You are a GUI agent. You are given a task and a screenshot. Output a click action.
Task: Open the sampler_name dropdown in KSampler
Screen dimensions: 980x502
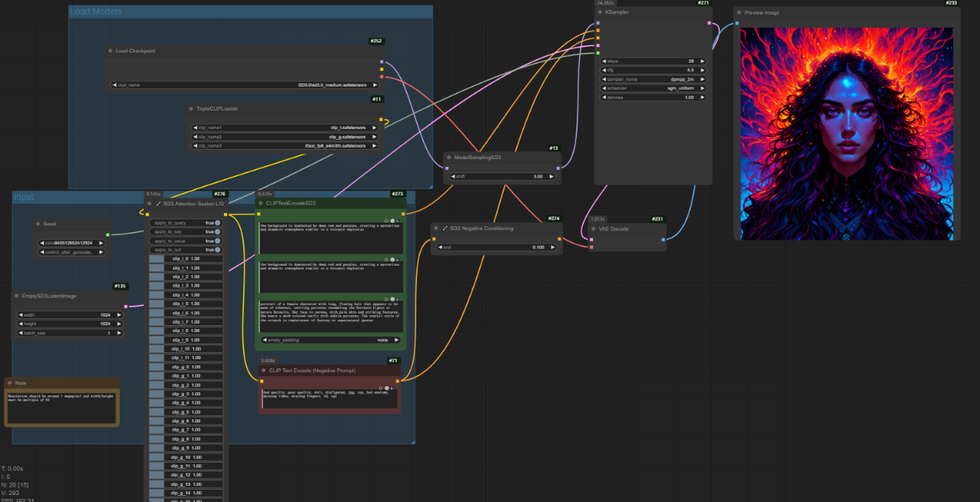tap(653, 79)
